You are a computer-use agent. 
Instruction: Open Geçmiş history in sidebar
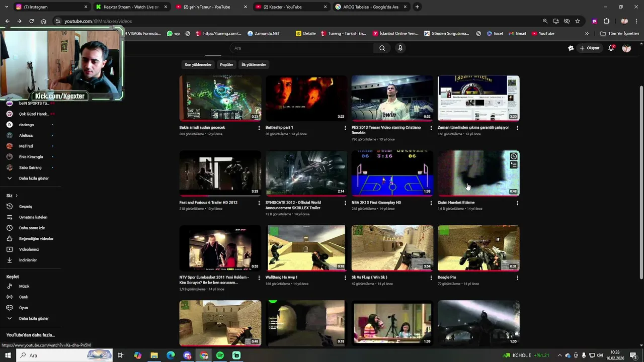click(25, 207)
